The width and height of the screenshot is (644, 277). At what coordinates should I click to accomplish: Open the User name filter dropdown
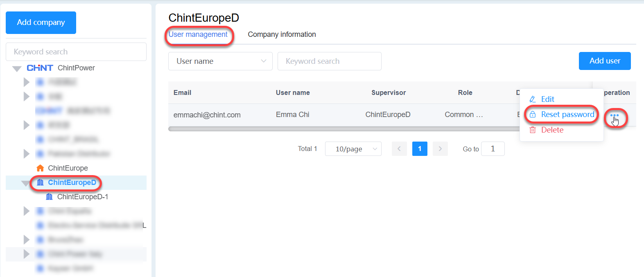click(x=220, y=61)
